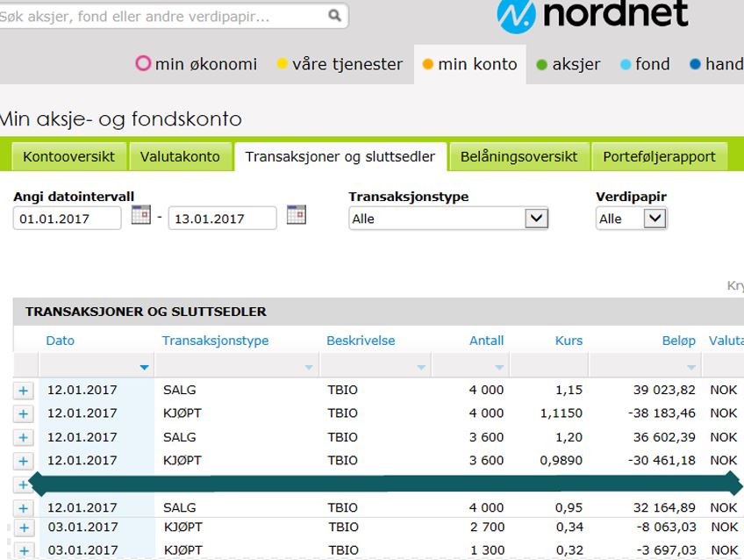Open the fond menu

pyautogui.click(x=645, y=64)
